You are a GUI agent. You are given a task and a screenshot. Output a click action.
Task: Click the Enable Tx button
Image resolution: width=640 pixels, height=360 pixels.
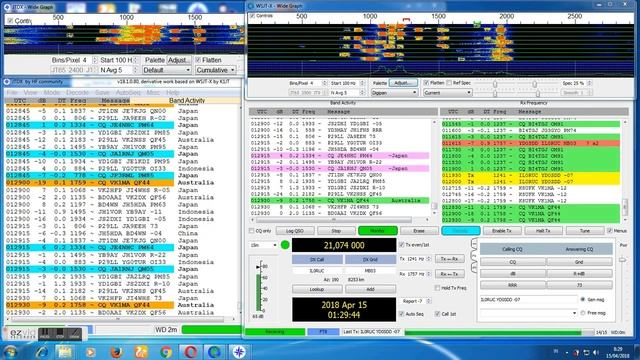(x=502, y=231)
